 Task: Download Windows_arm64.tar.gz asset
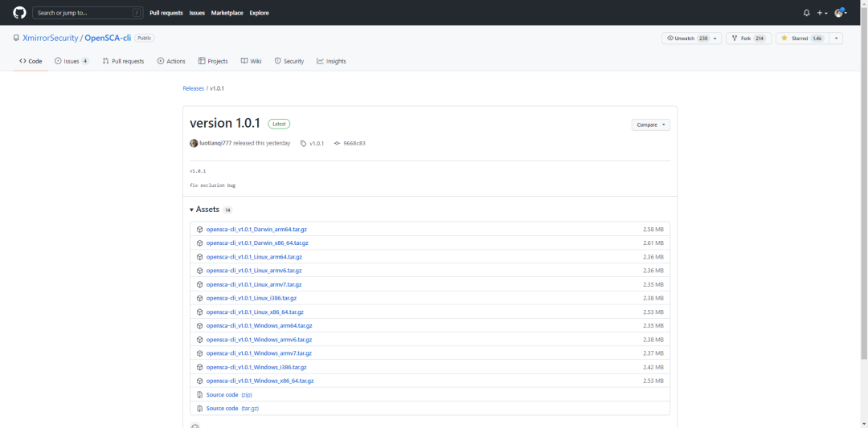(259, 326)
